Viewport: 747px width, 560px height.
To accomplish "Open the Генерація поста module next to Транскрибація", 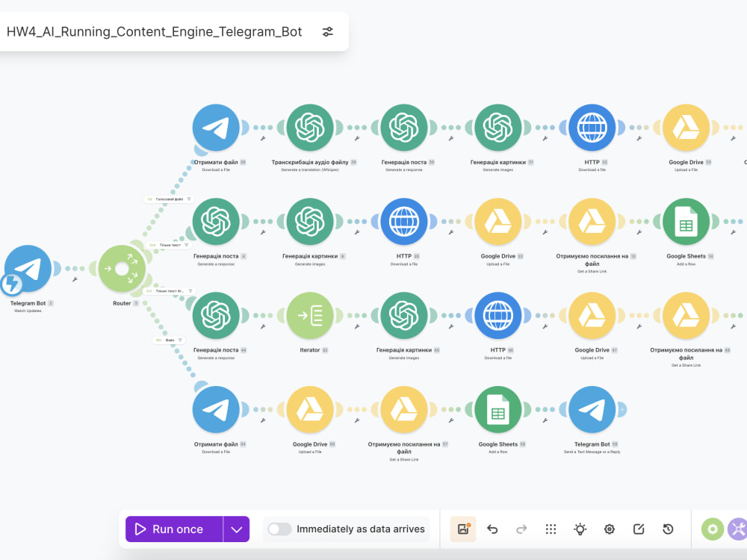I will click(404, 128).
